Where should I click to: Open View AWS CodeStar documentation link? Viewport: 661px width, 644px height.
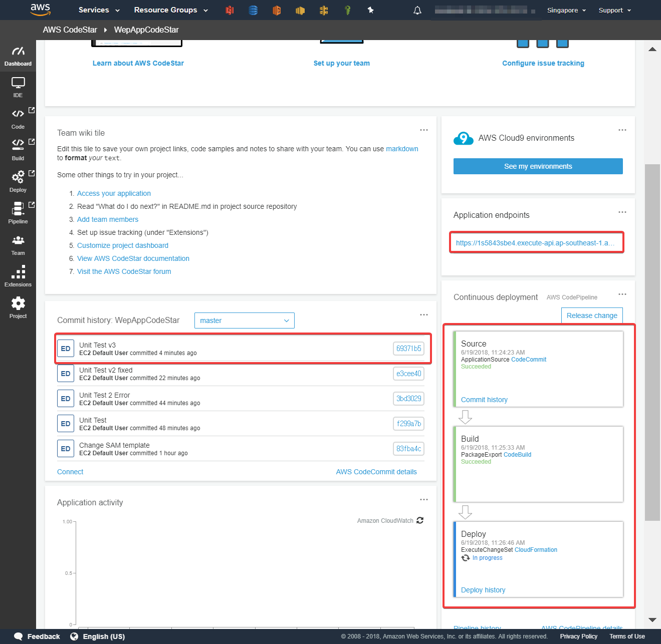click(133, 258)
